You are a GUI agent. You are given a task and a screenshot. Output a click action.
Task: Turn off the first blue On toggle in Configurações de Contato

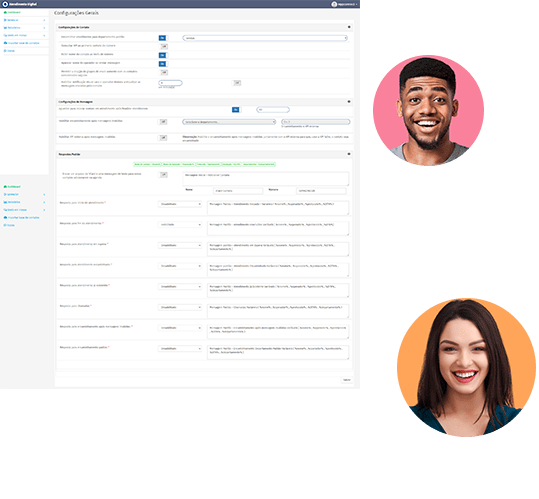162,38
